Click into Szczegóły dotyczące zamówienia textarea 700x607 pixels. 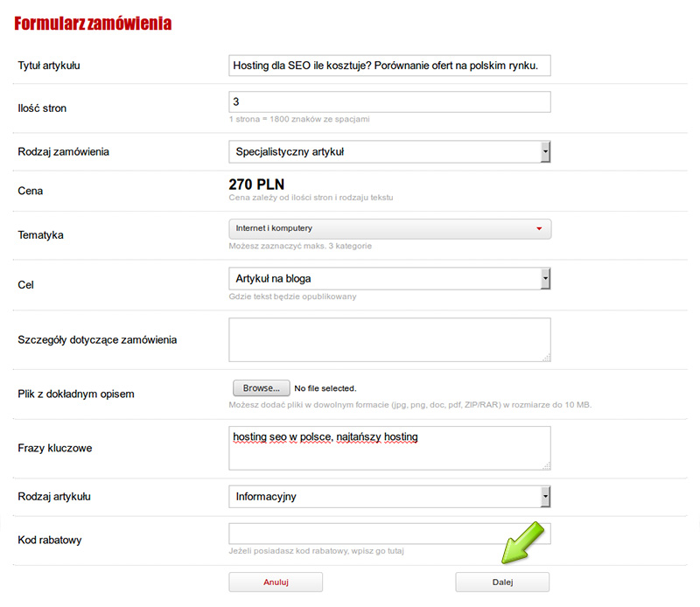tap(389, 339)
